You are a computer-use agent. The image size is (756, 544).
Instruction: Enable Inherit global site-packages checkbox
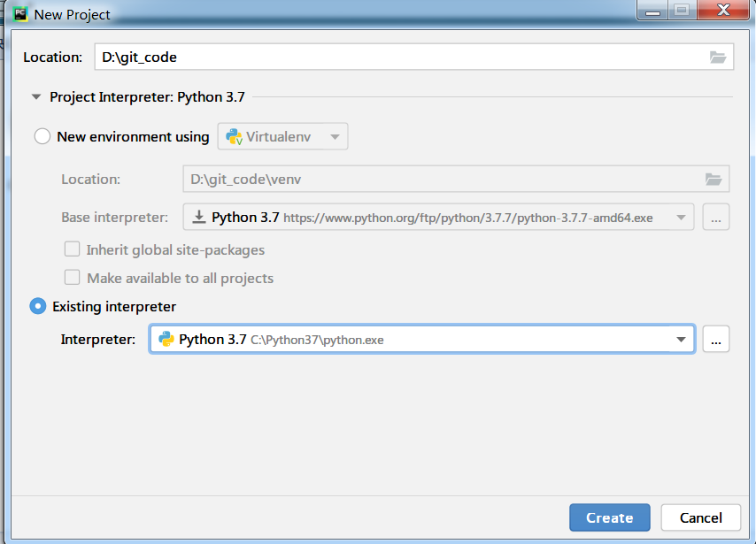[x=72, y=250]
